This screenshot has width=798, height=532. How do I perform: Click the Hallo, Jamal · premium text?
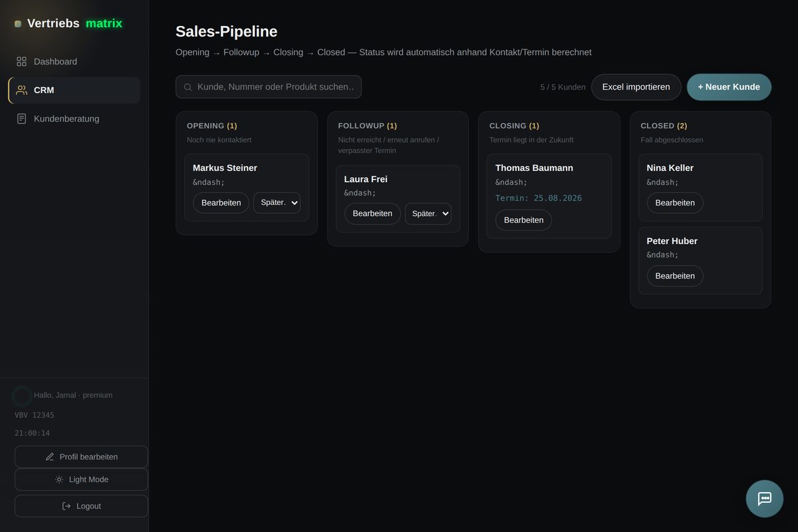73,395
